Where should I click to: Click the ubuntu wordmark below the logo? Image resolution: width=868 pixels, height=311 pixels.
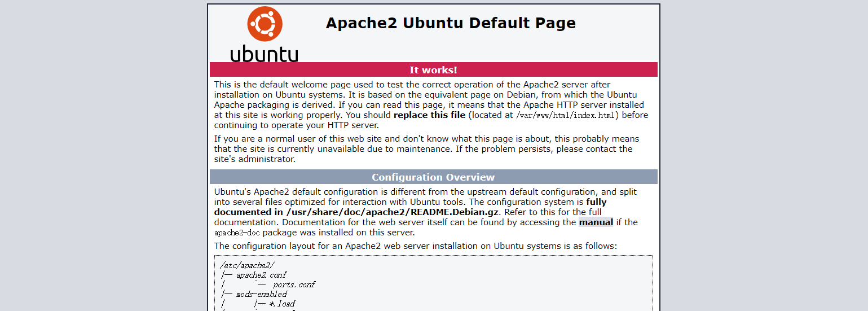264,53
